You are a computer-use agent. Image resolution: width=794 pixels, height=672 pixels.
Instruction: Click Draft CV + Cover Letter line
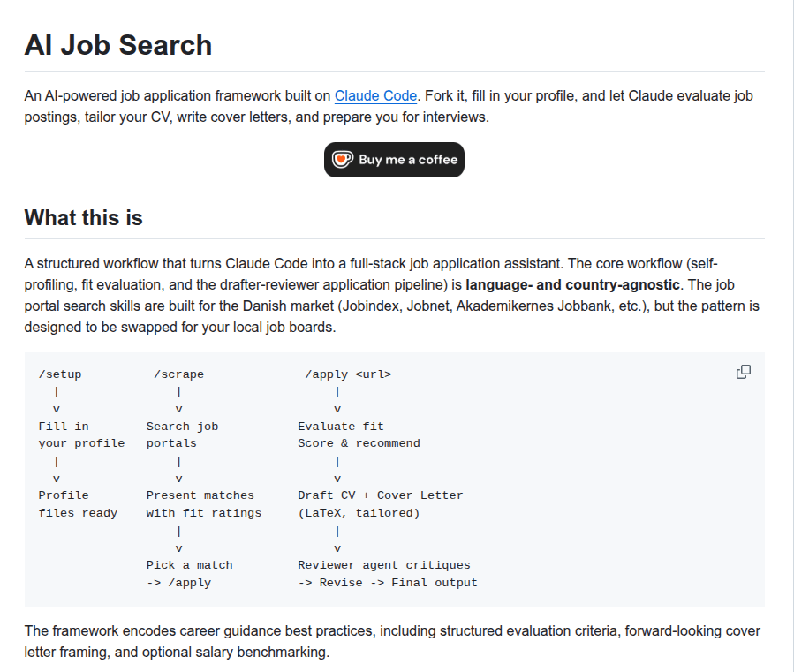381,495
